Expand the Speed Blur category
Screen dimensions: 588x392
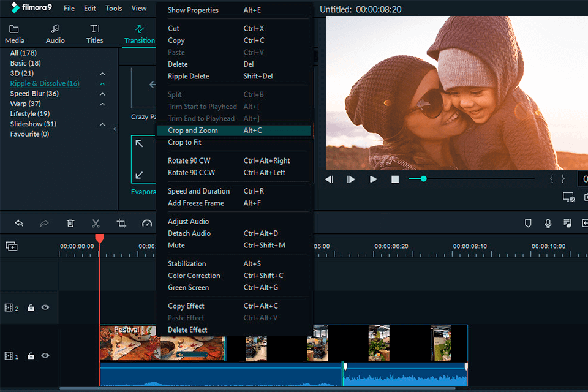coord(102,94)
